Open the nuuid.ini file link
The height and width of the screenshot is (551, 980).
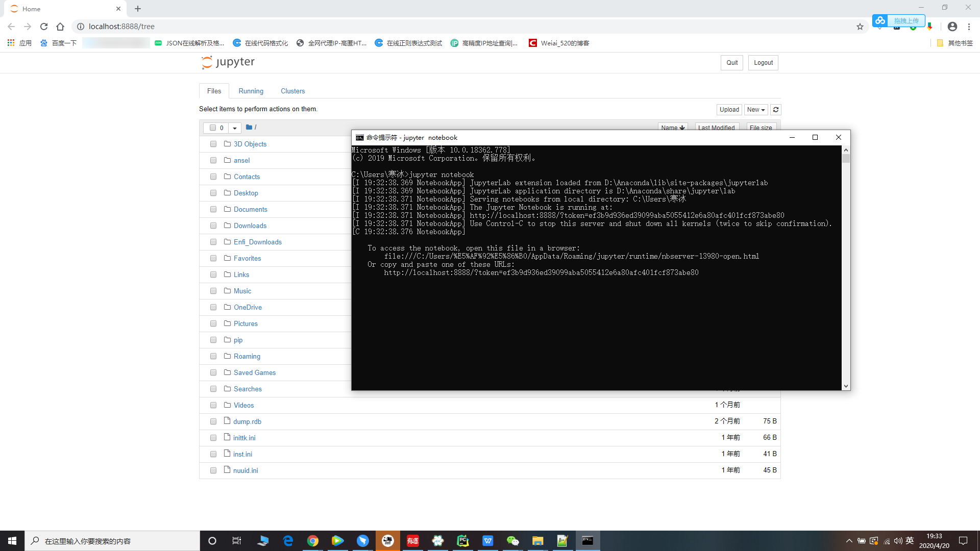coord(246,470)
